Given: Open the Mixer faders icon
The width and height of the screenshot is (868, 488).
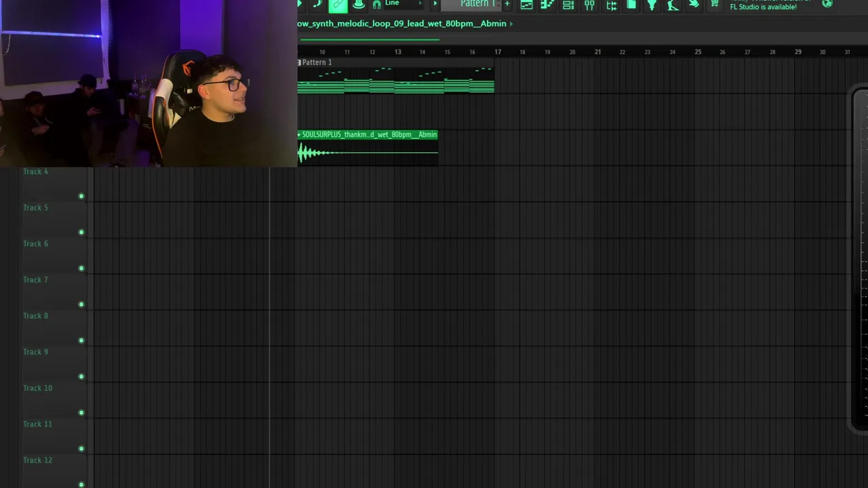Looking at the screenshot, I should (589, 5).
